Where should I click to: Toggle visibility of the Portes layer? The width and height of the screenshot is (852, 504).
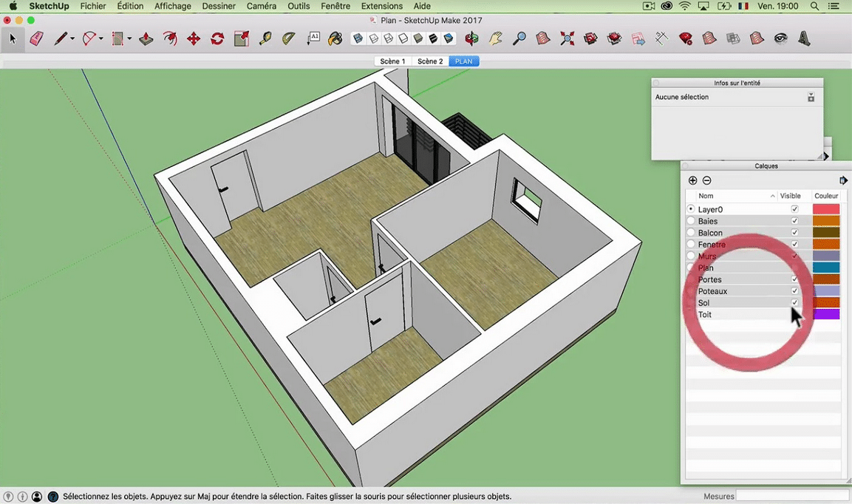point(794,279)
